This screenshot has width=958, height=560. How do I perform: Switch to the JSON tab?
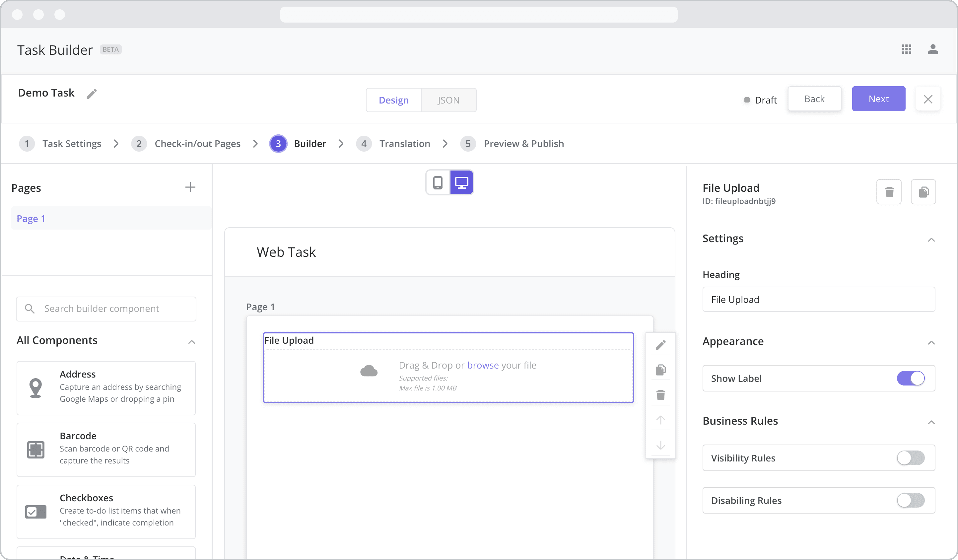448,101
